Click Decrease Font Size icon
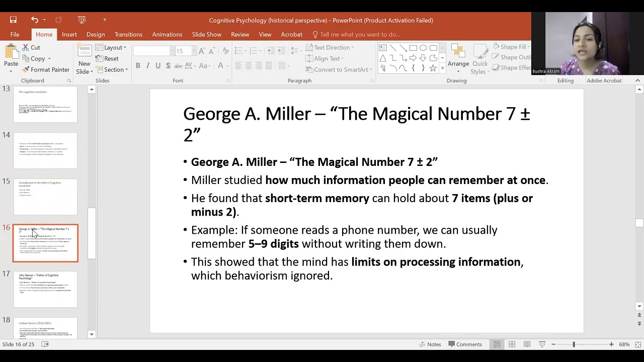Viewport: 644px width, 362px height. tap(211, 51)
